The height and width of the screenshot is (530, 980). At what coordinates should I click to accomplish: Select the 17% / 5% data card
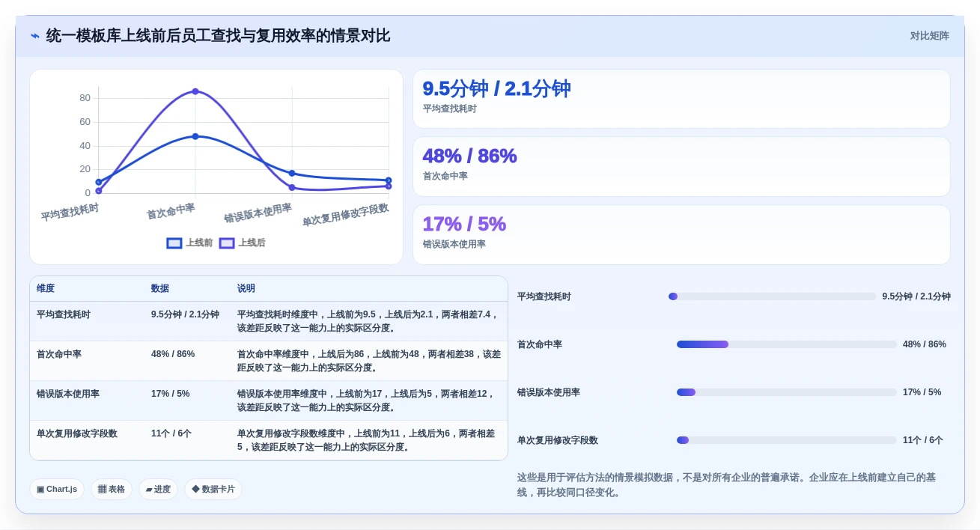pos(681,234)
